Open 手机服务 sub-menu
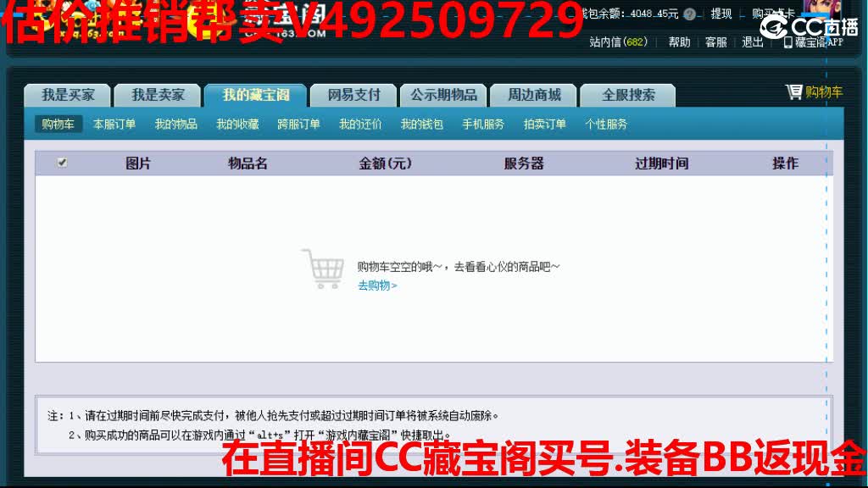Image resolution: width=868 pixels, height=488 pixels. [483, 124]
